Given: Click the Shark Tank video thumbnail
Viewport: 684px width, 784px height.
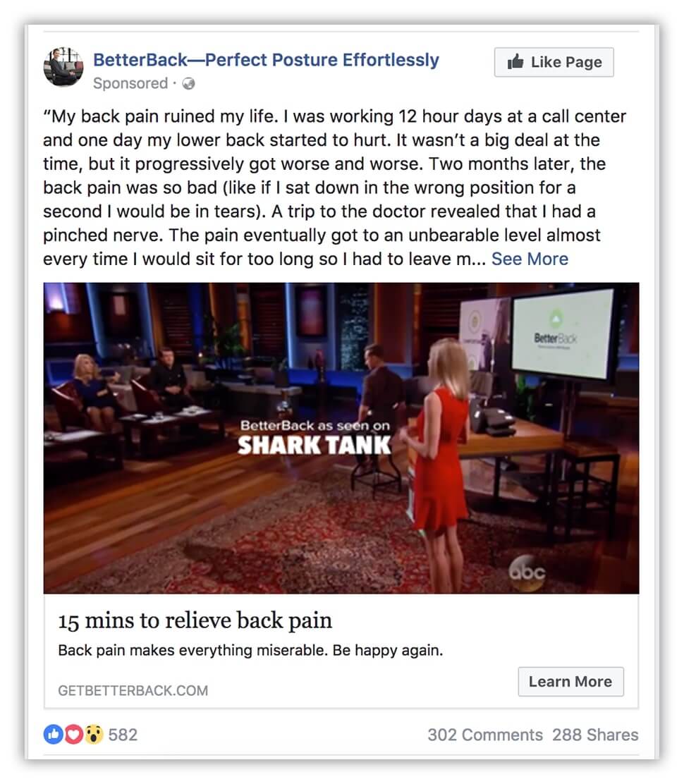Looking at the screenshot, I should (341, 438).
